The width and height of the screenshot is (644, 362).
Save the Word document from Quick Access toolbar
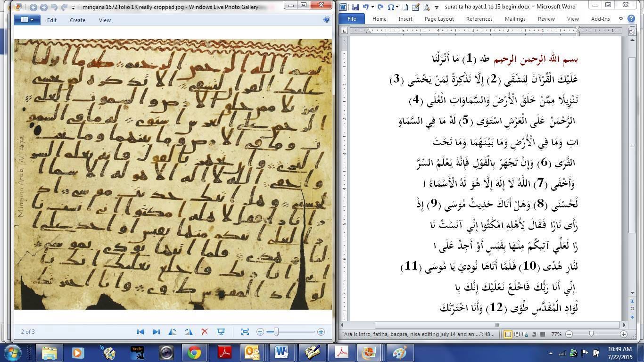356,7
